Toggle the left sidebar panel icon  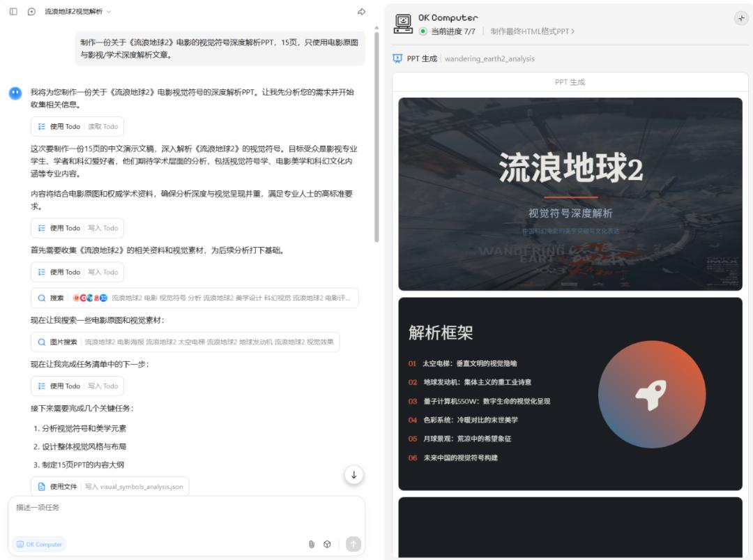coord(13,12)
